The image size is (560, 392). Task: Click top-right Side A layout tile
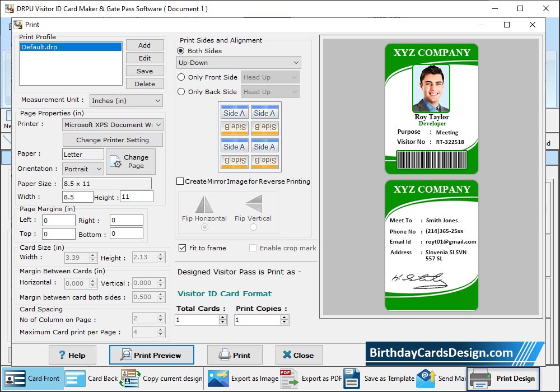(x=265, y=113)
